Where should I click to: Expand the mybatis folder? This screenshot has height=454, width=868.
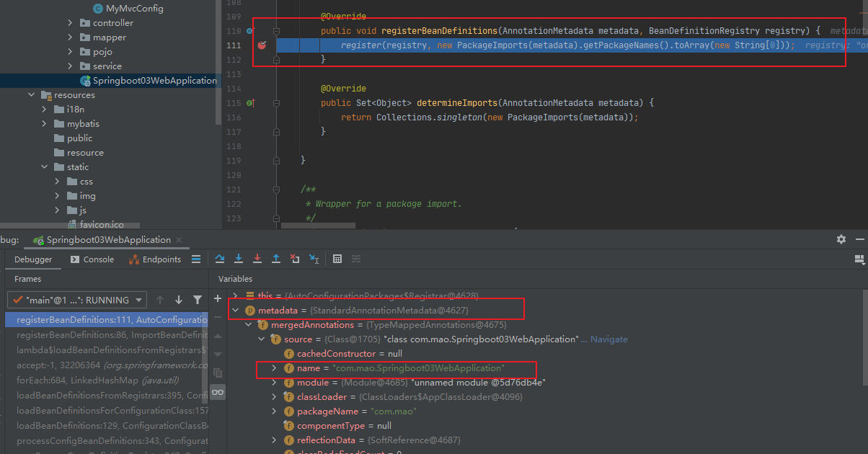[x=45, y=124]
